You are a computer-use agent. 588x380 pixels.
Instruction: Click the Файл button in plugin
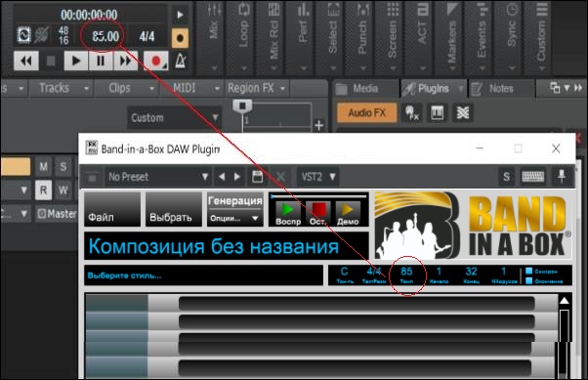point(112,209)
